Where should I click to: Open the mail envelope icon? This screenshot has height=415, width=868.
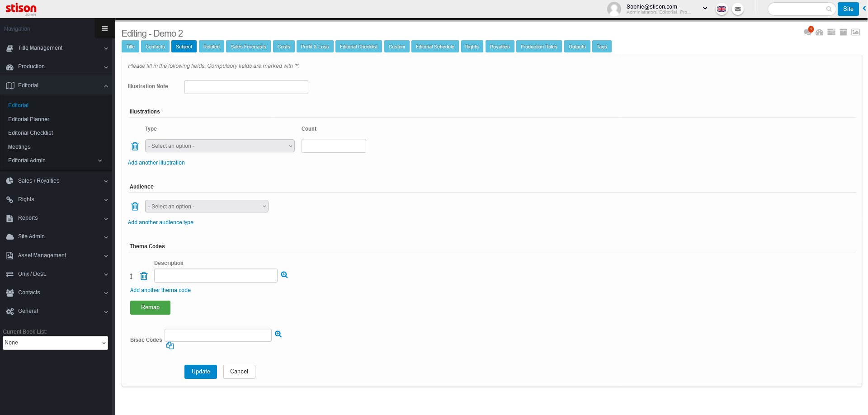click(x=738, y=9)
